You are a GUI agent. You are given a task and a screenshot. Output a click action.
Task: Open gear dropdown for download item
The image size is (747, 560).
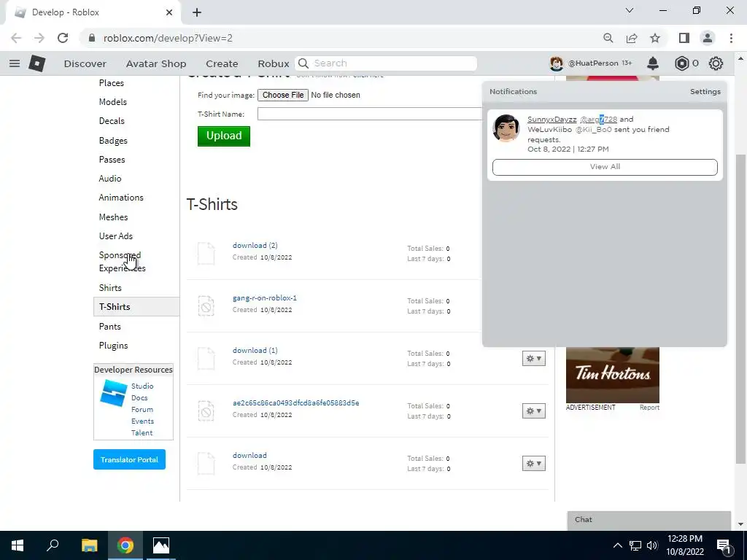(533, 463)
